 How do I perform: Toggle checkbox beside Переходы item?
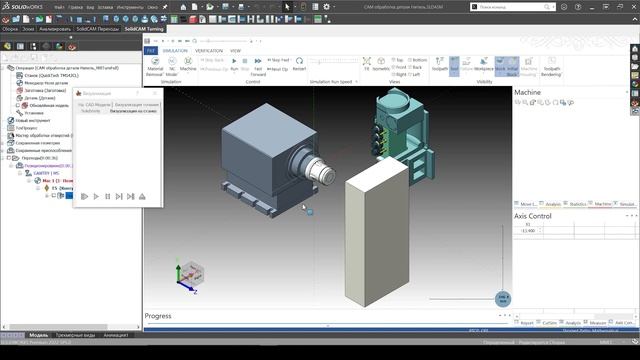tap(9, 158)
